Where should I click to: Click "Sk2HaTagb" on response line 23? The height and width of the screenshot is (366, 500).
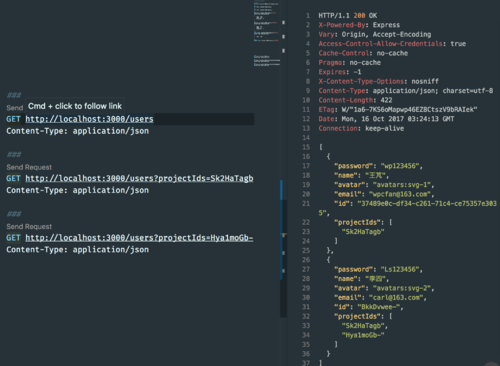point(363,232)
